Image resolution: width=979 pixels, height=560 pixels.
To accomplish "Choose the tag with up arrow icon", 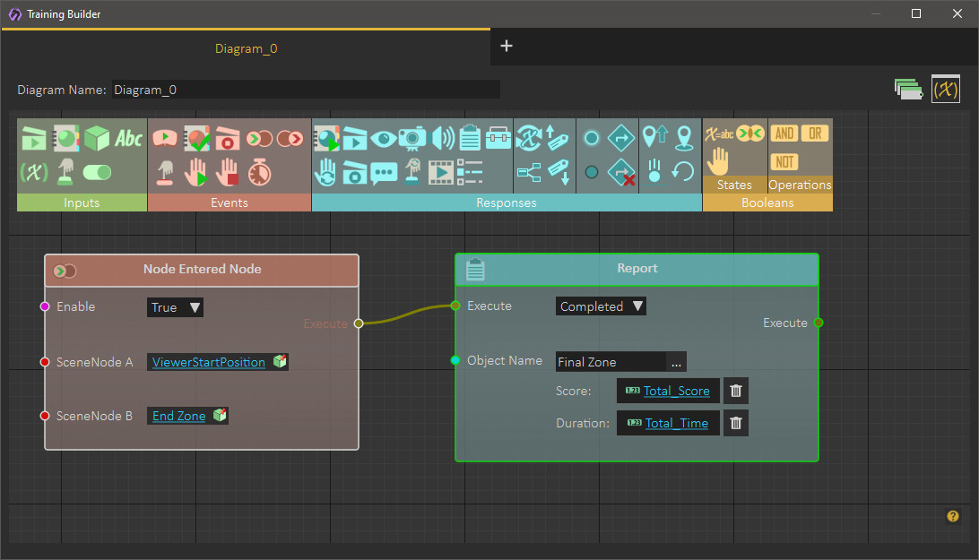I will click(x=557, y=138).
